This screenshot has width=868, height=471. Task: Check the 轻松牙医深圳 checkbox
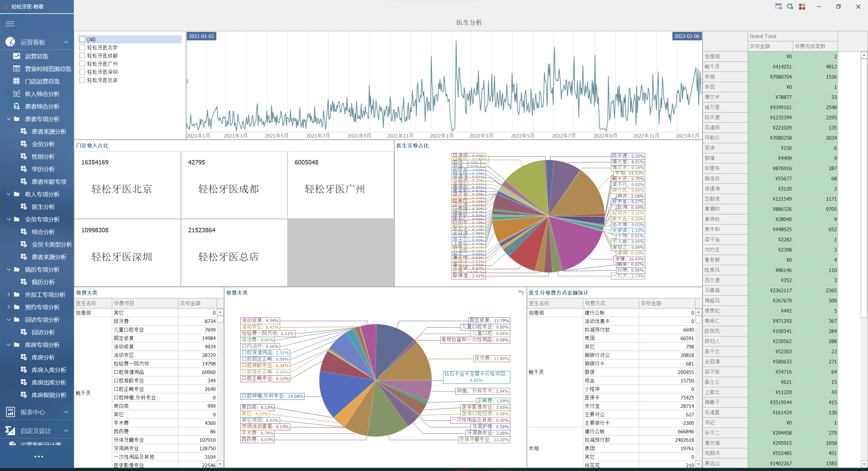click(82, 72)
